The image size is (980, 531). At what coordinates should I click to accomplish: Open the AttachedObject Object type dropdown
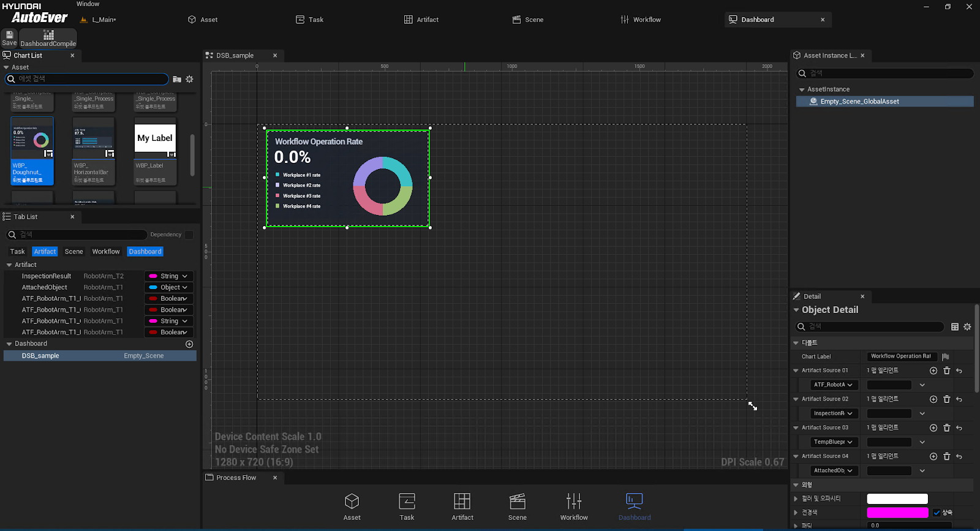[169, 287]
